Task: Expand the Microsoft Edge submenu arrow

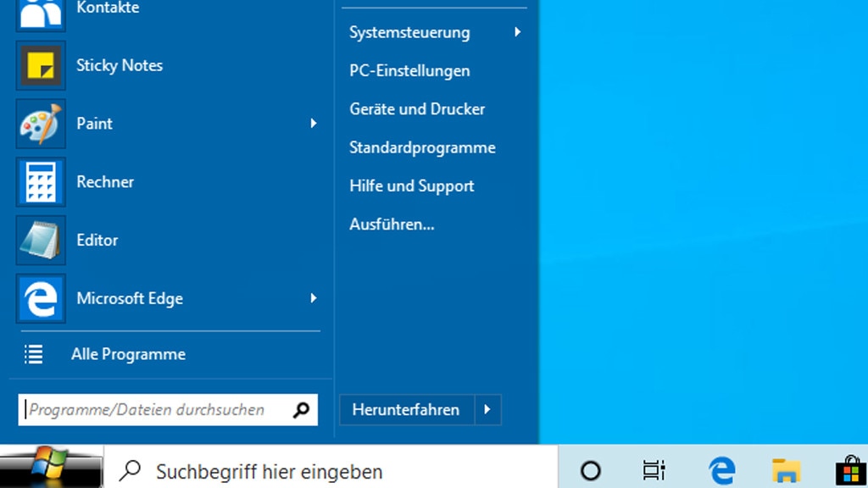Action: 314,298
